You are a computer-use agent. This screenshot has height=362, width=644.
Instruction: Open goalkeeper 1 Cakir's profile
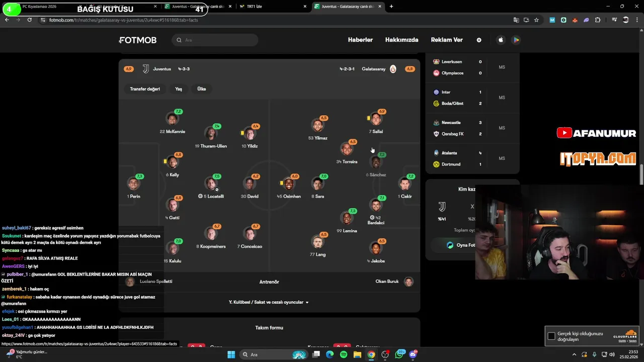tap(405, 187)
